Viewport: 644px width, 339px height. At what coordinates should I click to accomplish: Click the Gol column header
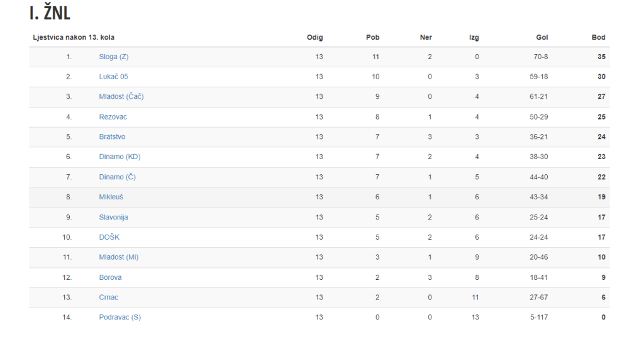click(x=542, y=38)
